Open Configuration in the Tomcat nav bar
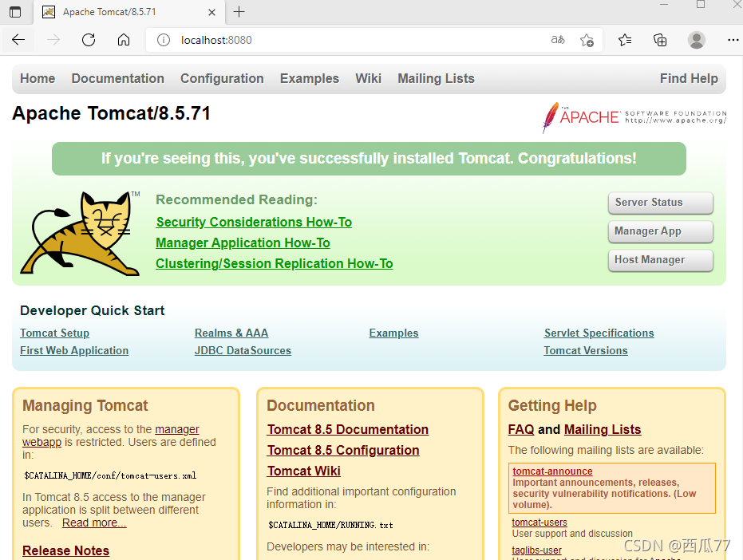The width and height of the screenshot is (743, 560). 222,78
